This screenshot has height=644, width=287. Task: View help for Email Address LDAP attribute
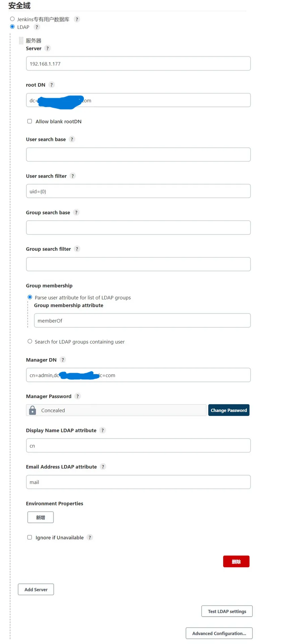103,467
